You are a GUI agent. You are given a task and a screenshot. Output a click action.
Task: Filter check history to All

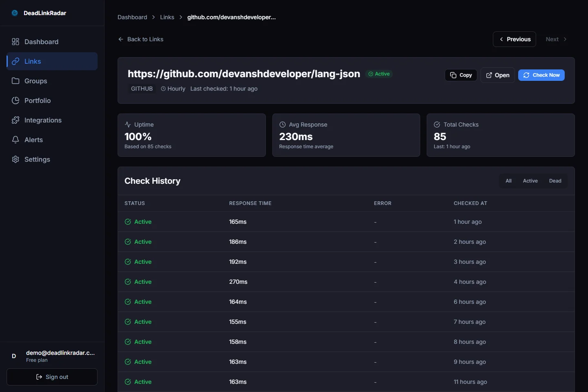point(508,181)
